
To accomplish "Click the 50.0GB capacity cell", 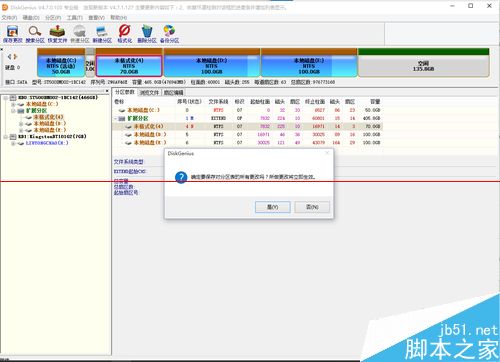I will click(372, 110).
